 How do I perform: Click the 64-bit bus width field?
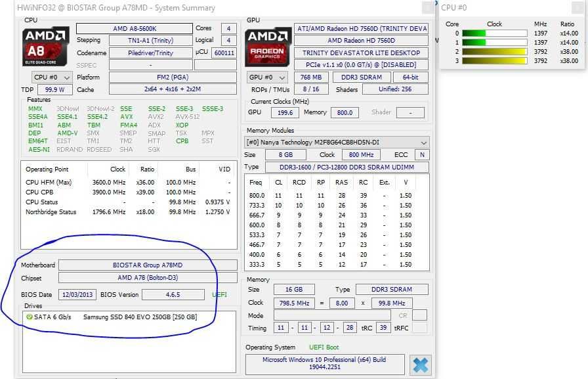click(x=410, y=78)
